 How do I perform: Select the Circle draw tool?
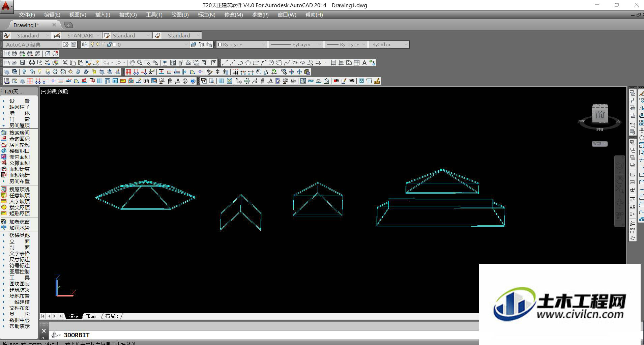click(x=271, y=63)
